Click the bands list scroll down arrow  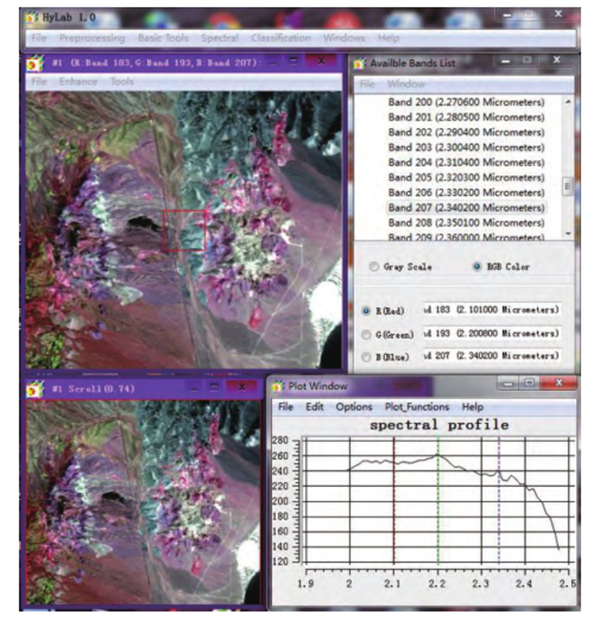click(x=568, y=233)
